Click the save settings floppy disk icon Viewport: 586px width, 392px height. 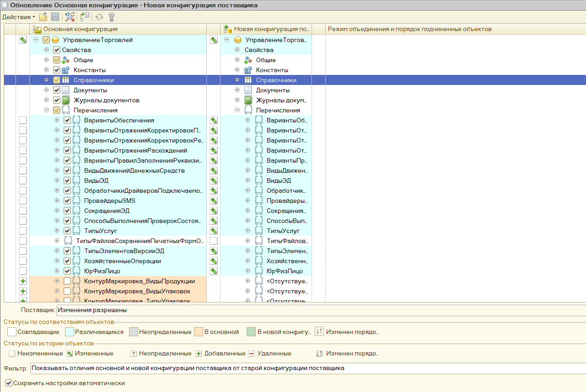55,17
